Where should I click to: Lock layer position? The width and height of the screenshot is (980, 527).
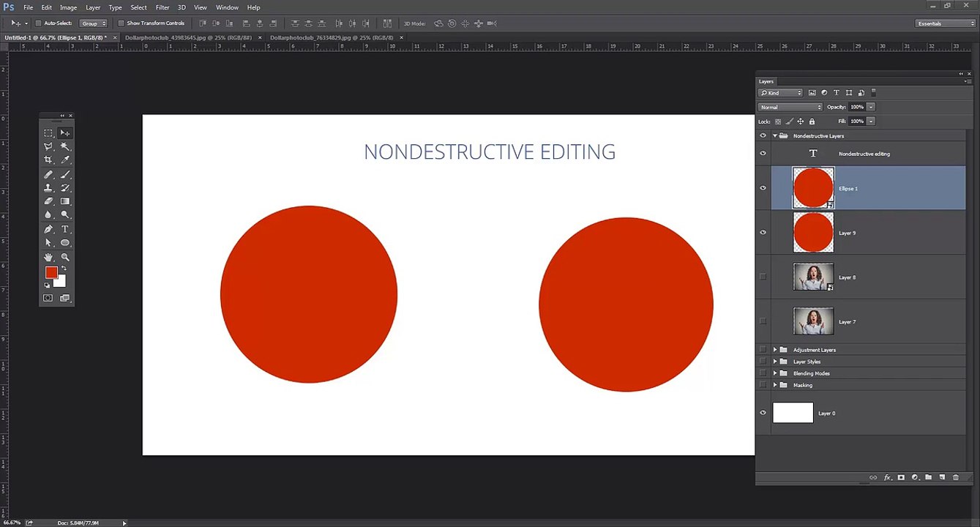pos(800,122)
